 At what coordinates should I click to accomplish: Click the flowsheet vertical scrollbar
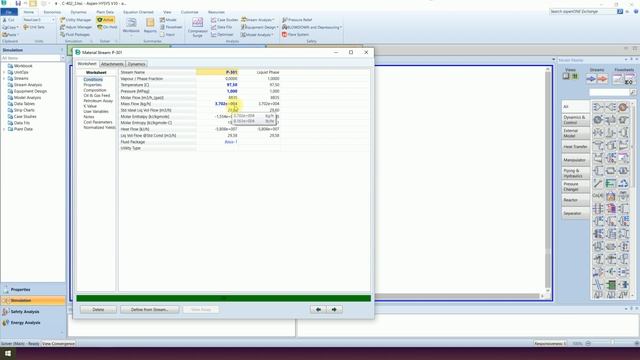click(548, 180)
